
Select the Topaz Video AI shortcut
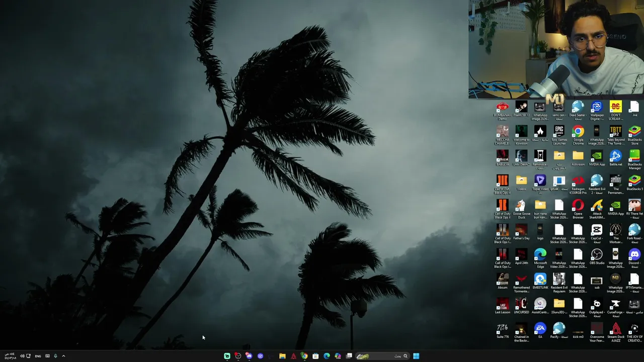tap(540, 185)
